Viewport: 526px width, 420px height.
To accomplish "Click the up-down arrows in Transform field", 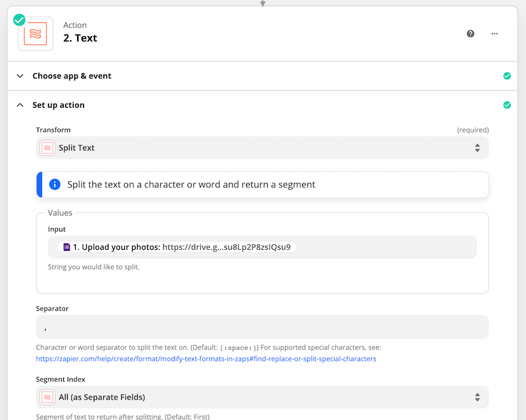I will coord(478,148).
